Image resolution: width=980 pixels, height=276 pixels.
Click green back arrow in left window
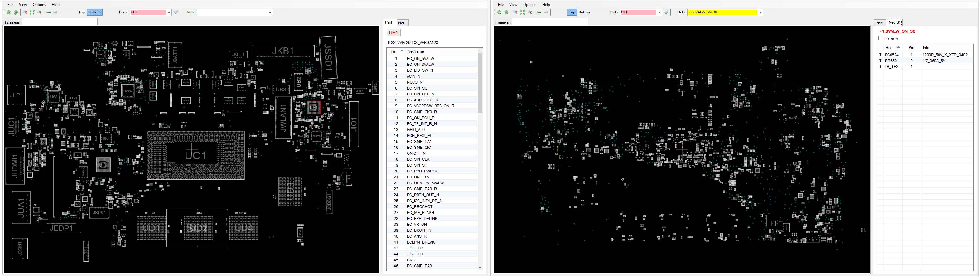[48, 12]
